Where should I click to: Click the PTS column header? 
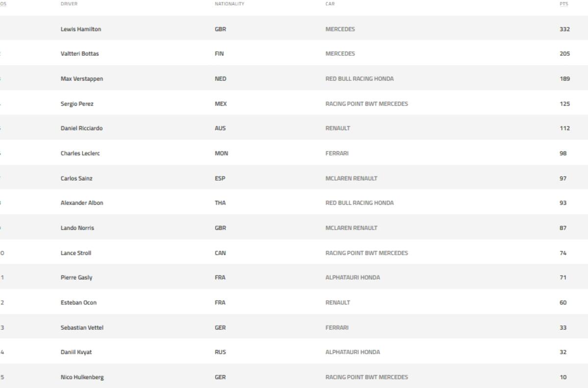pos(563,4)
